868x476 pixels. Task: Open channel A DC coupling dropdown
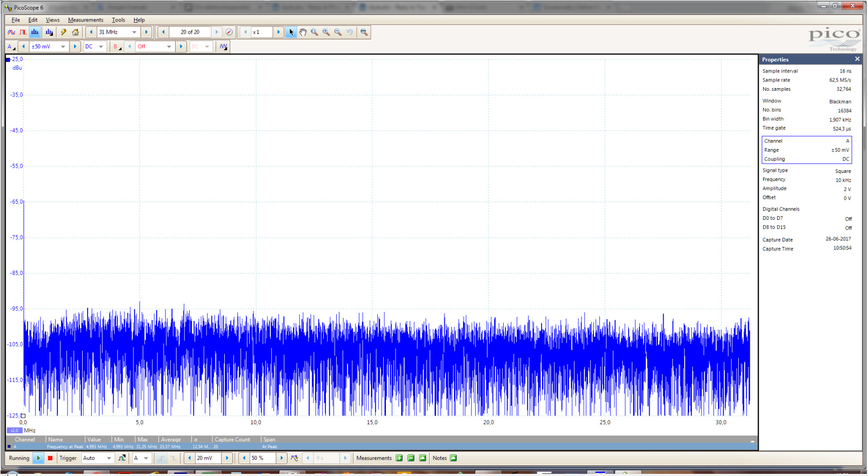(94, 47)
